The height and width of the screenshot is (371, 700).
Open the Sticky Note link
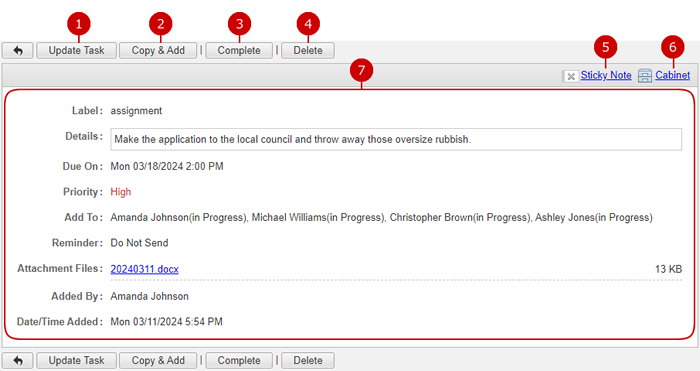(x=606, y=75)
